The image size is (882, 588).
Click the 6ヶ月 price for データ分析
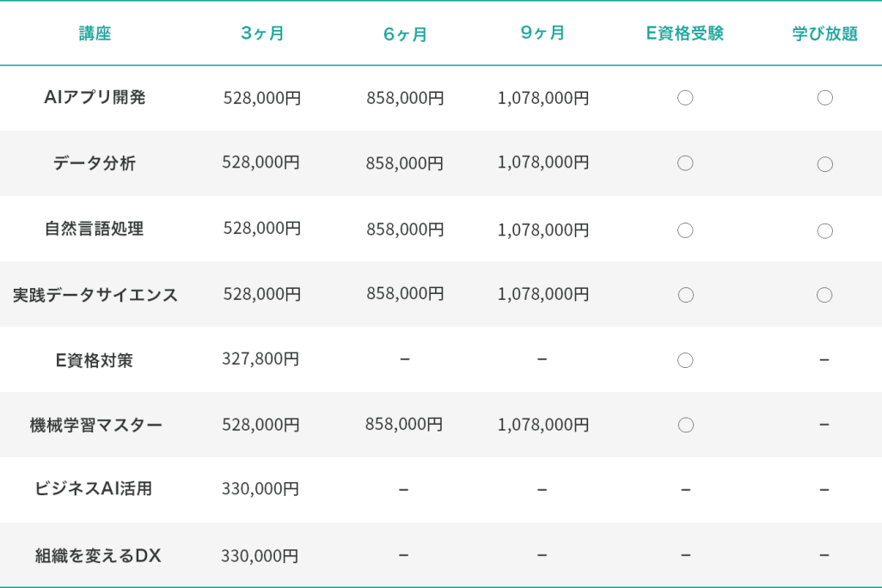[x=405, y=163]
